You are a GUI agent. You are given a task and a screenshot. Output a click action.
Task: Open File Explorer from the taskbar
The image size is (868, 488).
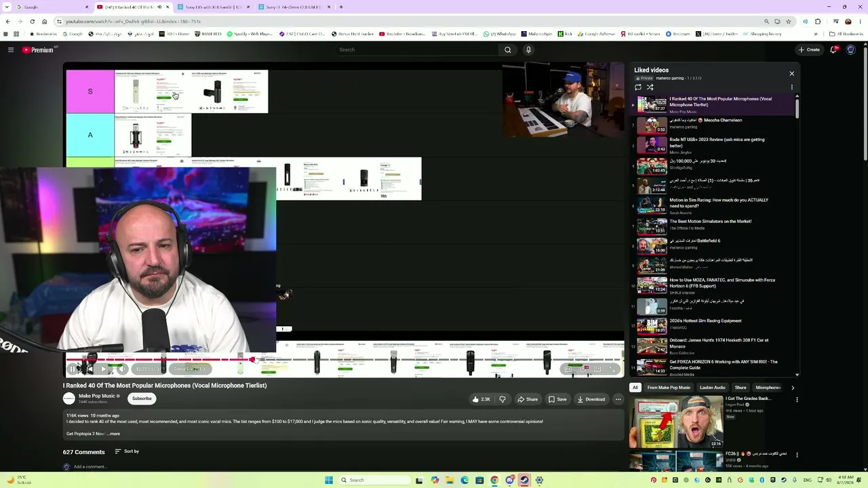point(450,480)
